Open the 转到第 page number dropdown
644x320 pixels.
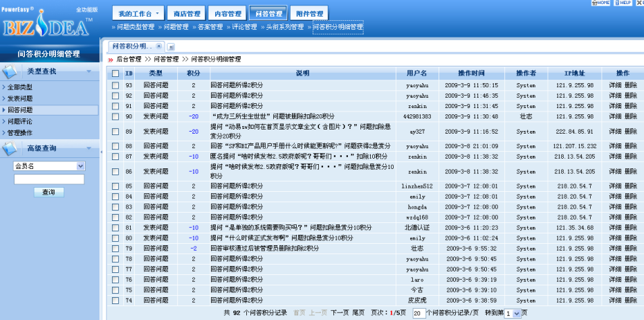pos(516,314)
